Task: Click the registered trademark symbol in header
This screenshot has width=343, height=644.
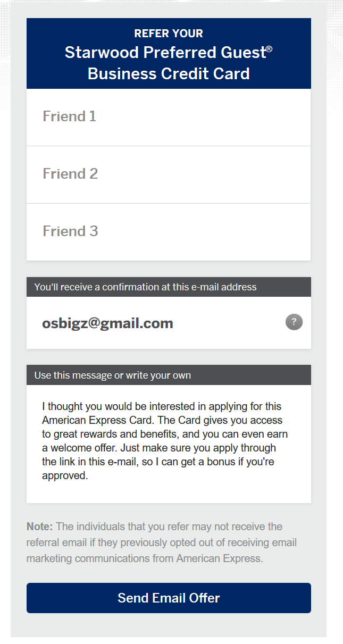Action: [269, 49]
